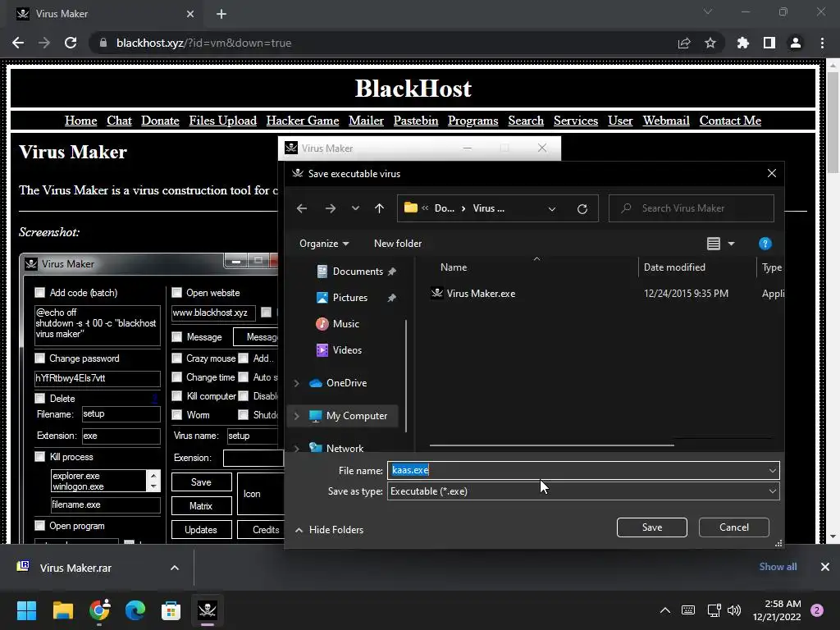This screenshot has width=840, height=630.
Task: Open the volume speaker tray icon
Action: 734,610
